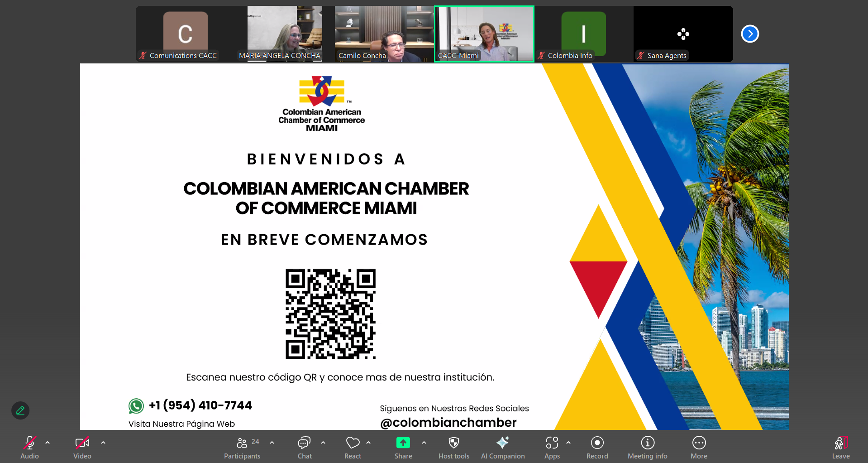Click the @colombianchamber social handle
Image resolution: width=868 pixels, height=463 pixels.
(448, 423)
